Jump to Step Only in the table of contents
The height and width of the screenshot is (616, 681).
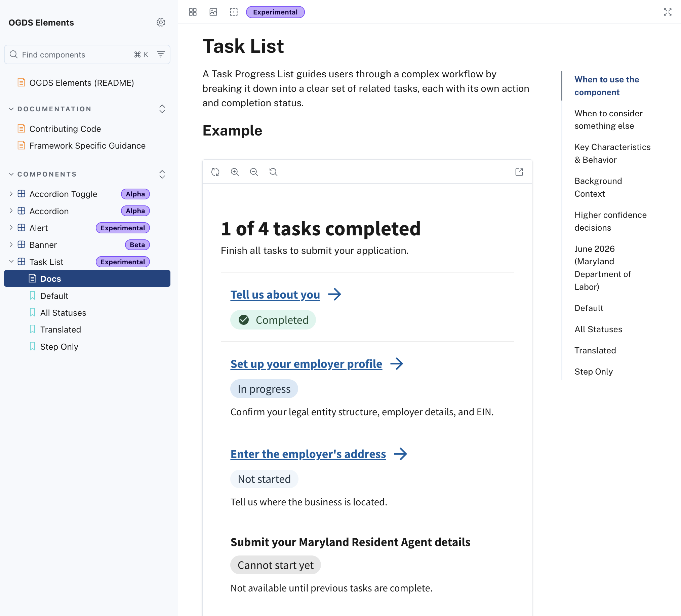click(x=594, y=371)
